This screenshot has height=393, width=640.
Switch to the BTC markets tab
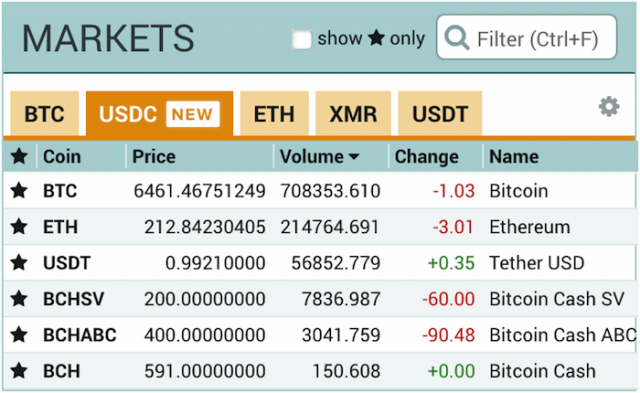pos(44,113)
